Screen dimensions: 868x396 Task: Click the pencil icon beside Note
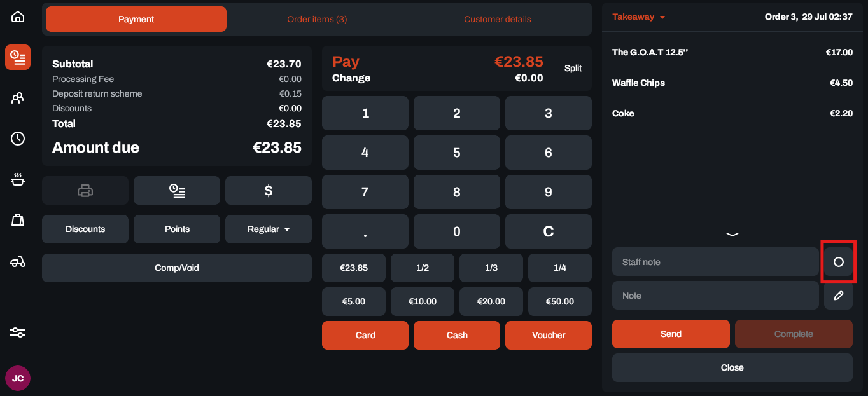[x=838, y=296]
